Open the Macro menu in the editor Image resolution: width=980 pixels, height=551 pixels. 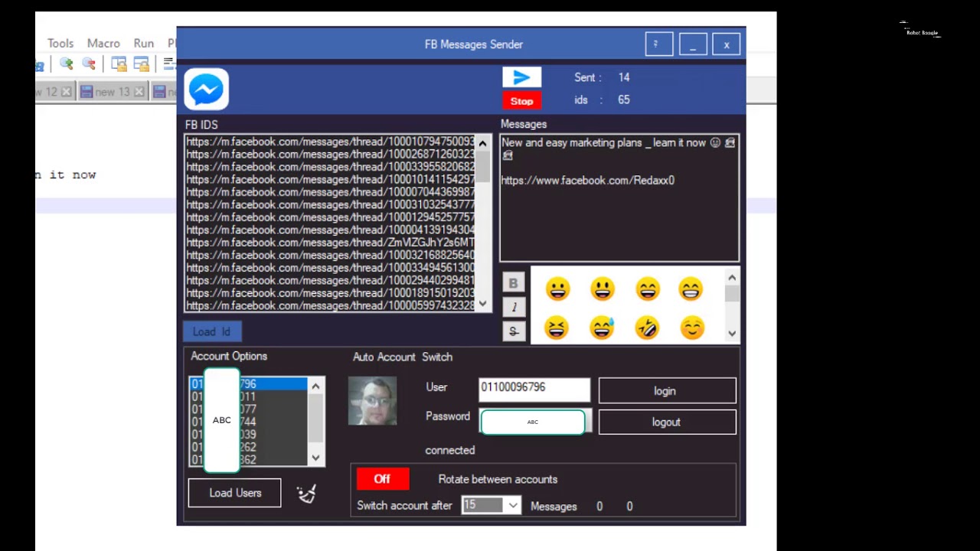coord(103,44)
